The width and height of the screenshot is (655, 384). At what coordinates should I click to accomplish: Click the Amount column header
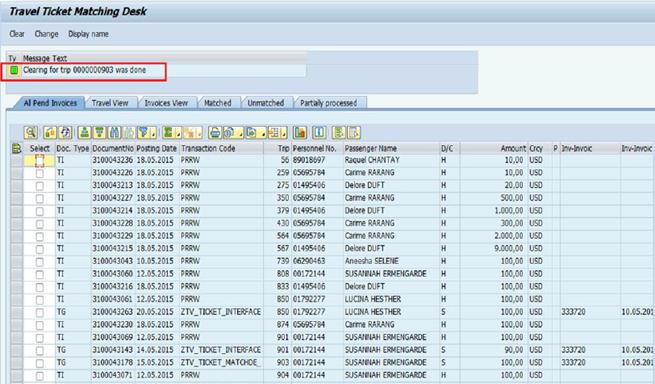[x=494, y=148]
